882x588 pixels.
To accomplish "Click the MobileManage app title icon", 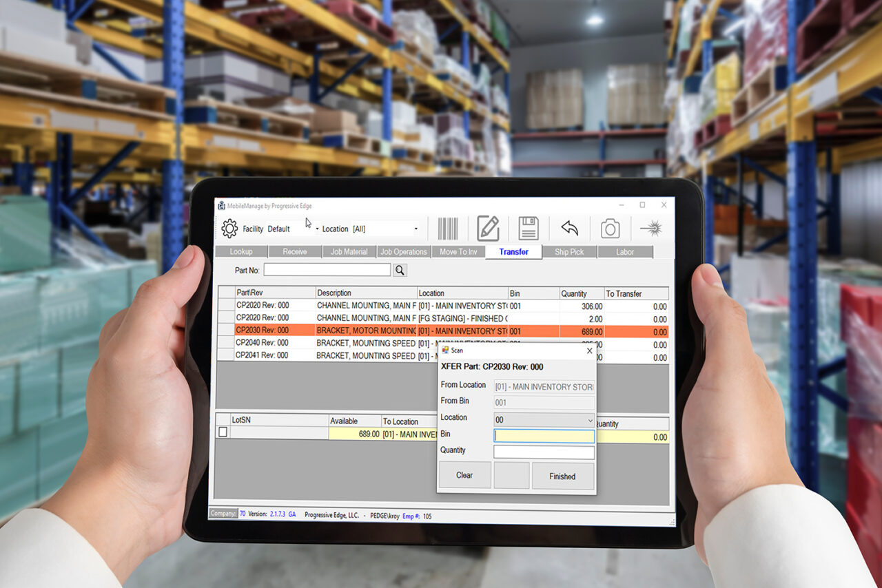I will pyautogui.click(x=220, y=205).
